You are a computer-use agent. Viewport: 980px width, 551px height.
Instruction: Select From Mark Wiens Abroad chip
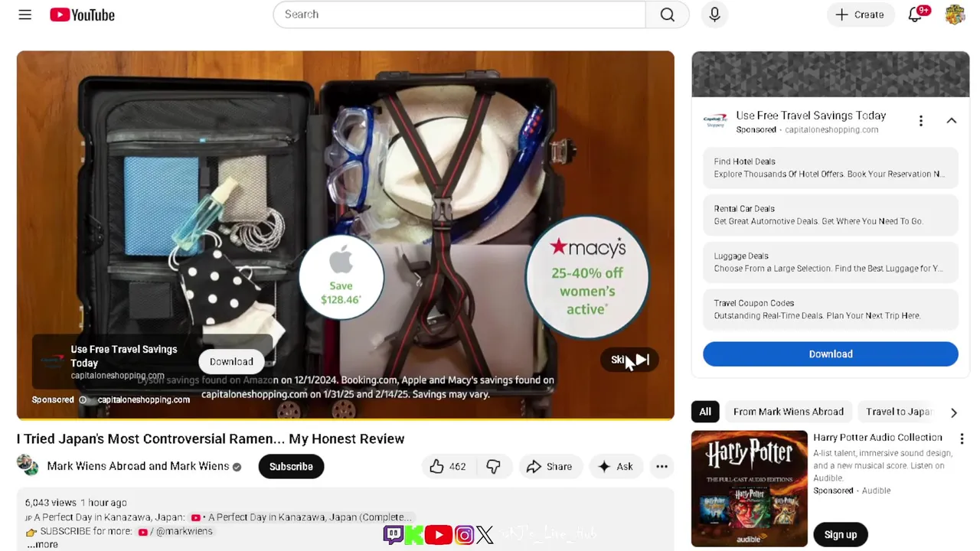click(x=789, y=412)
